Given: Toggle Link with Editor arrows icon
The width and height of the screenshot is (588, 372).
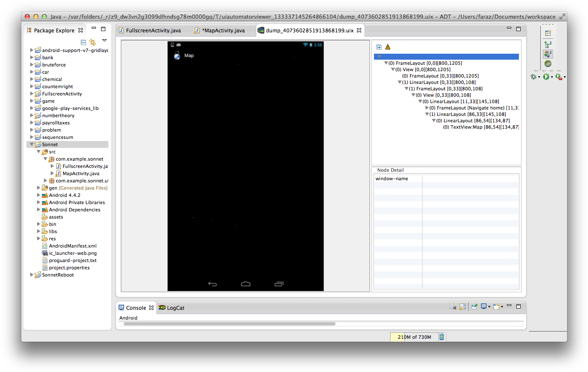Looking at the screenshot, I should (x=93, y=42).
